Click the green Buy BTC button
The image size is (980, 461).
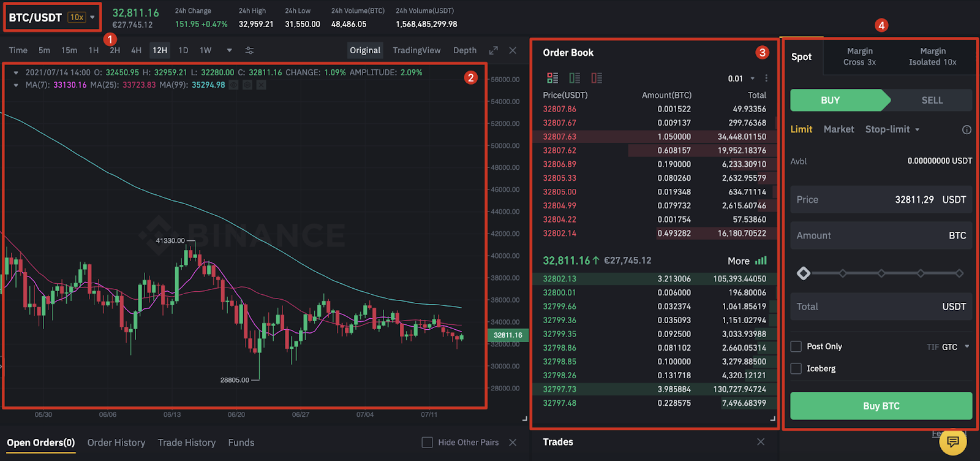tap(881, 406)
